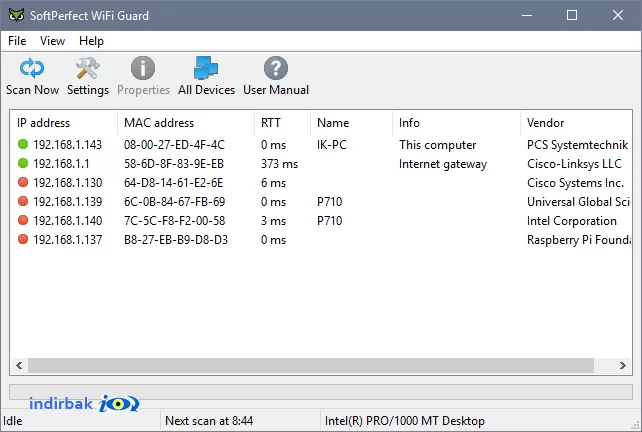Click the 373 ms RTT value
This screenshot has height=432, width=642.
pyautogui.click(x=280, y=164)
